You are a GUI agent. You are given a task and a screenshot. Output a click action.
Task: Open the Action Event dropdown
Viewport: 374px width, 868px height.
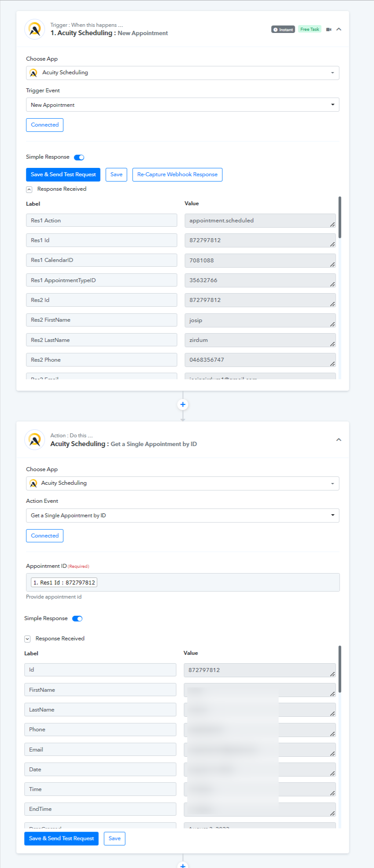tap(182, 516)
